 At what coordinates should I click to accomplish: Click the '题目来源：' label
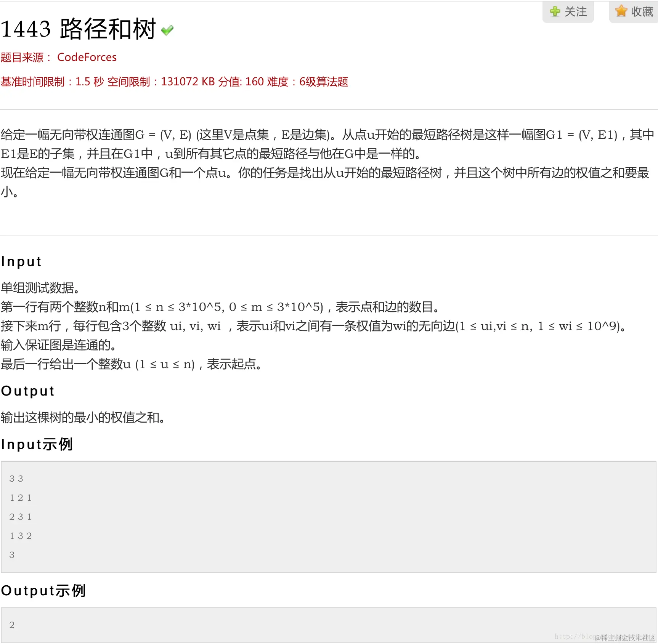pyautogui.click(x=26, y=57)
